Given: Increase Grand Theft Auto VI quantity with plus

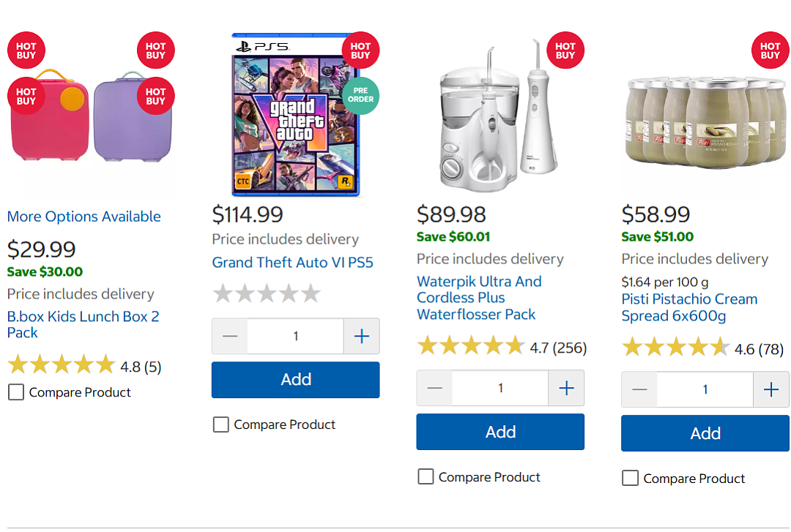Looking at the screenshot, I should pos(362,336).
